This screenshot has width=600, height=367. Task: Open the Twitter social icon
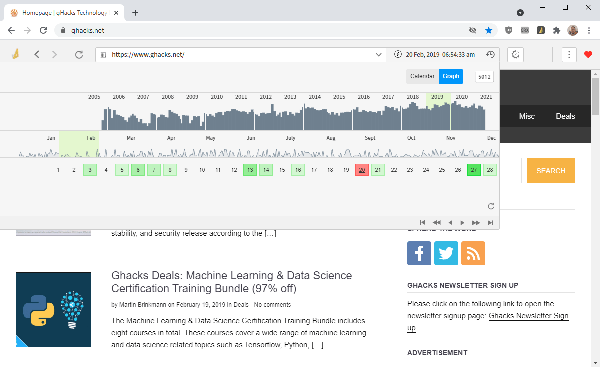click(x=446, y=253)
